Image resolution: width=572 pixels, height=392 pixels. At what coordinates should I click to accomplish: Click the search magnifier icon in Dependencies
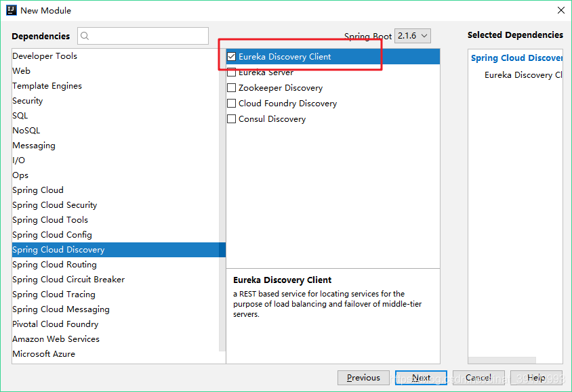(x=85, y=36)
